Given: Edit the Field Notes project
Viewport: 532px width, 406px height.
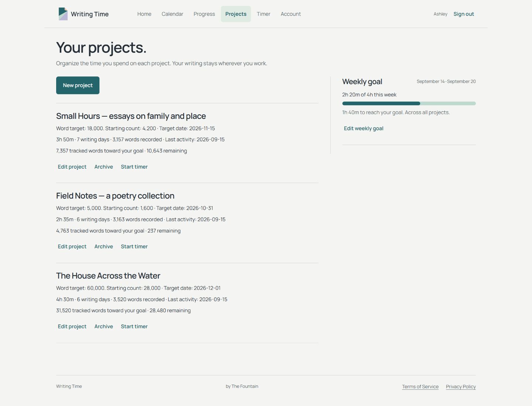Looking at the screenshot, I should (72, 247).
